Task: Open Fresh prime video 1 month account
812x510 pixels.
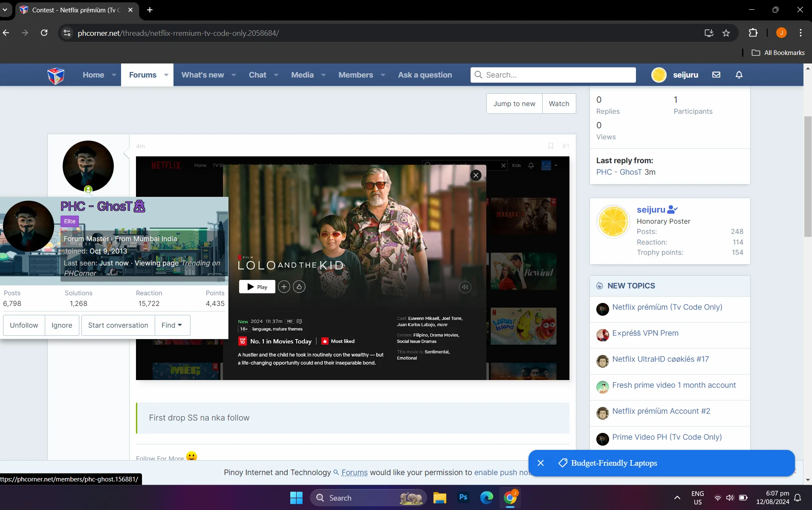Action: coord(674,385)
